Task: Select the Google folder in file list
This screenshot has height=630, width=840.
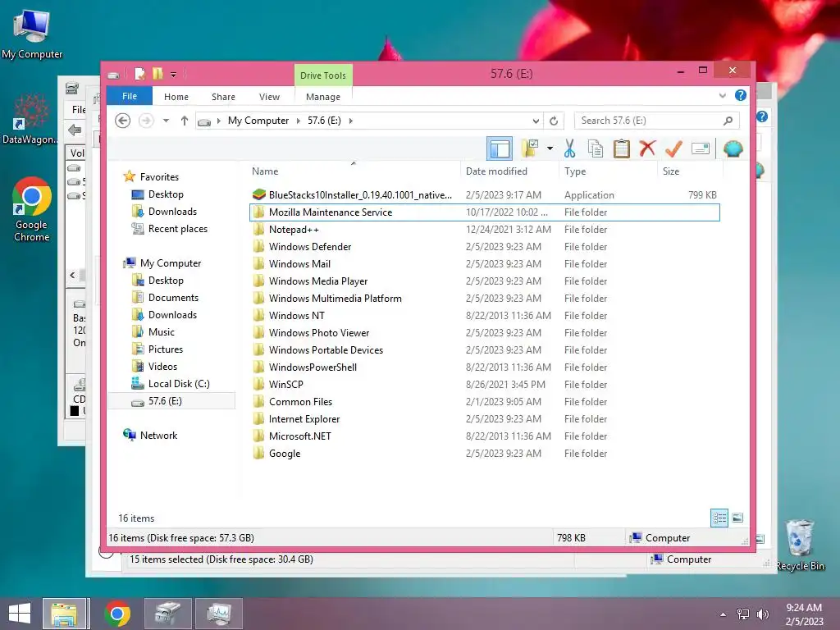Action: click(x=485, y=453)
